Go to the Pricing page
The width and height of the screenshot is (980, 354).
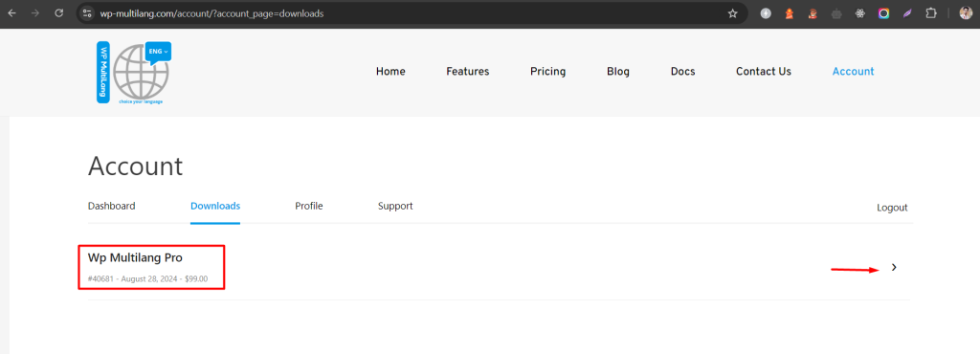tap(548, 71)
